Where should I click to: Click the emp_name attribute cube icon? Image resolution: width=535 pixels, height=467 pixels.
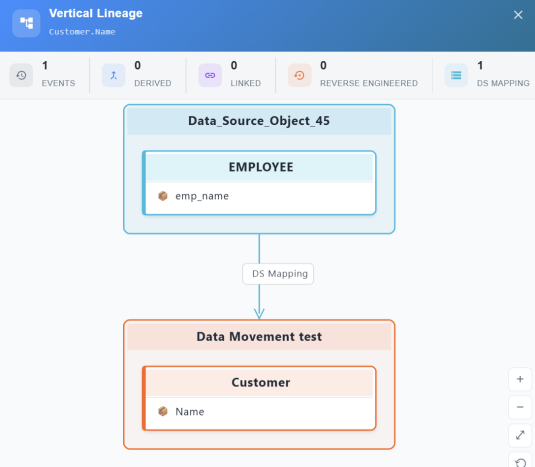pyautogui.click(x=163, y=196)
